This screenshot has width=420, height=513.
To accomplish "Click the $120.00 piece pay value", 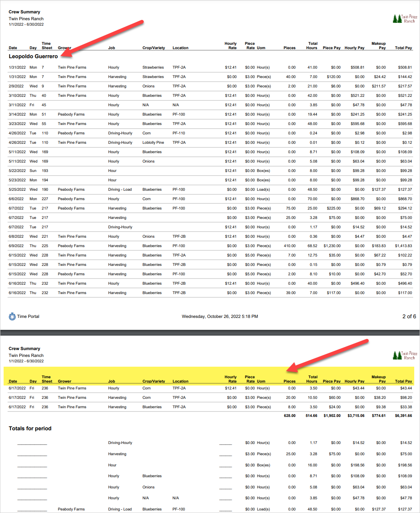I will [334, 77].
